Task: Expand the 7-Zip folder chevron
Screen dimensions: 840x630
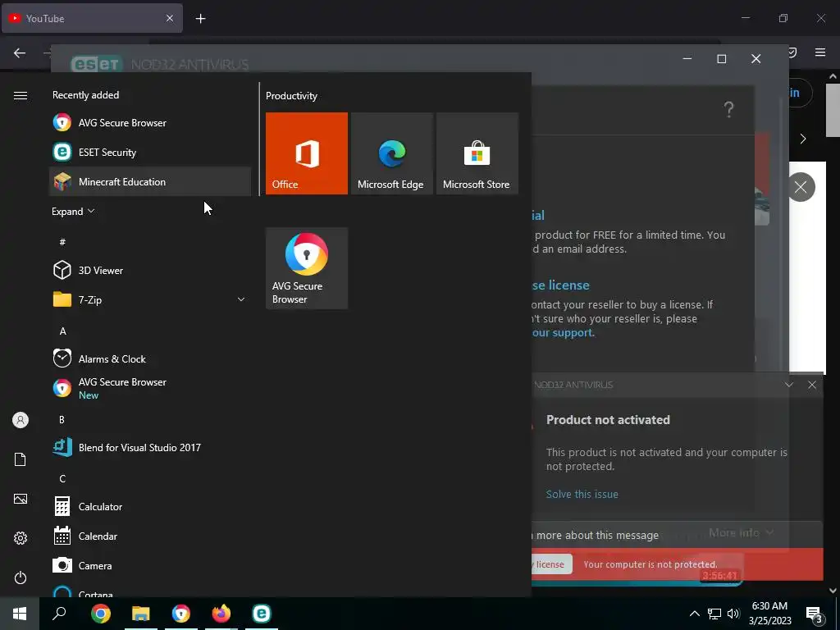Action: click(x=241, y=299)
